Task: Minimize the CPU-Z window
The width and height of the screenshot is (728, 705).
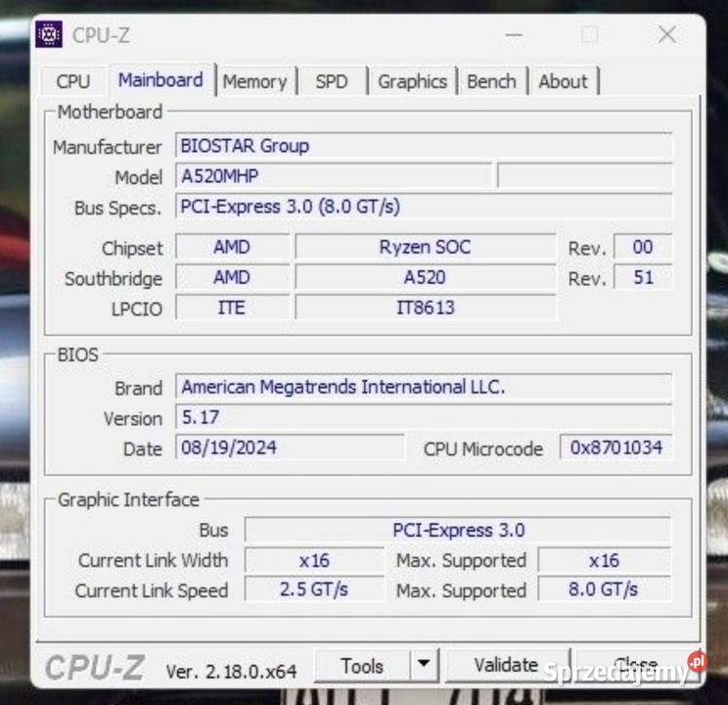Action: (x=514, y=35)
